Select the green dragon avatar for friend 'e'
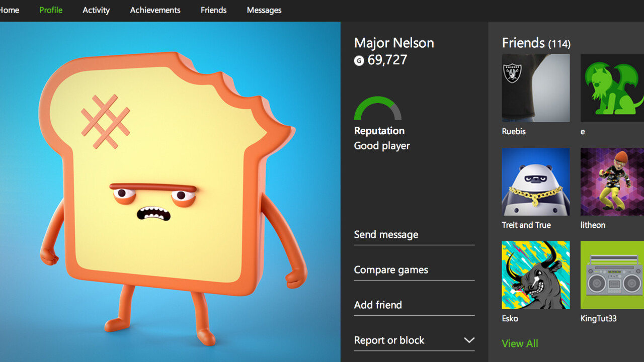Screen dimensions: 644x362 click(611, 88)
